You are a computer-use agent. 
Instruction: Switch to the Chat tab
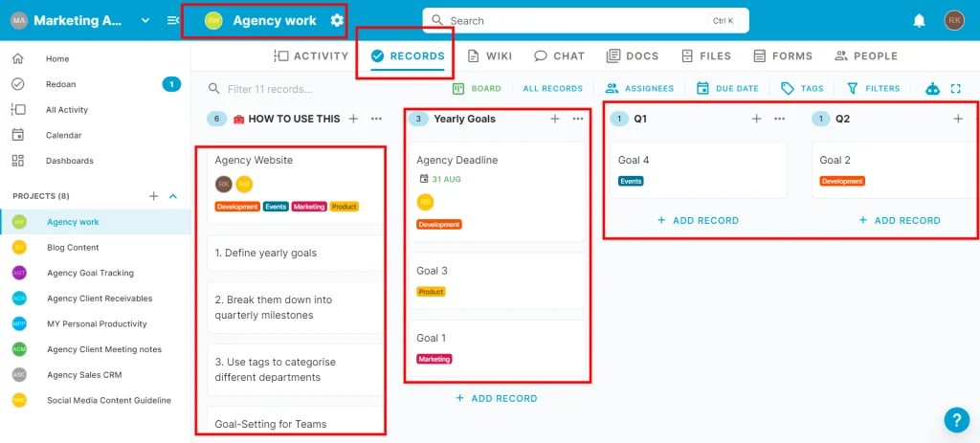point(560,56)
